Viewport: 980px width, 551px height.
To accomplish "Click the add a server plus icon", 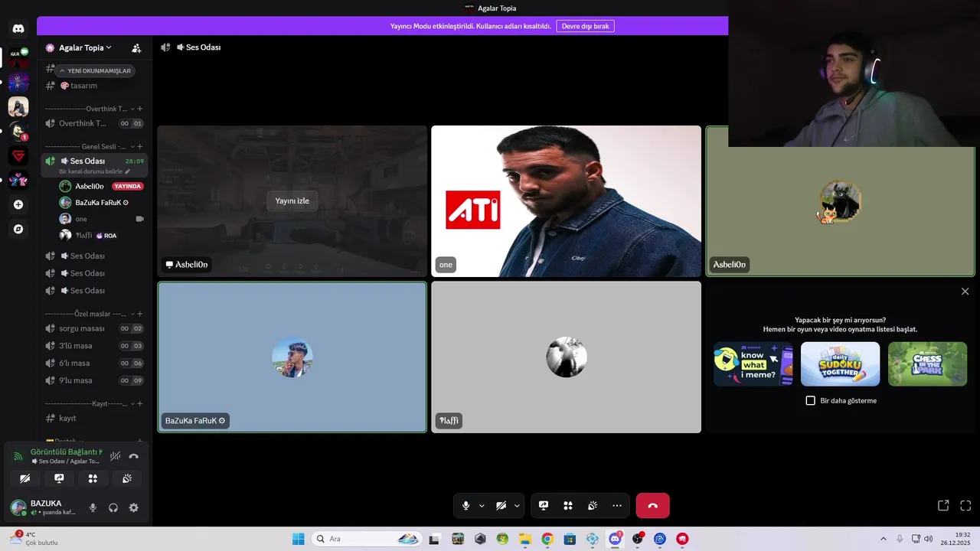I will tap(18, 204).
